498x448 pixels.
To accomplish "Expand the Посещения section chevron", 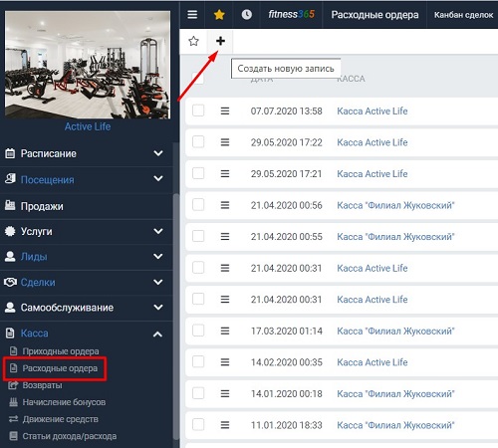I will point(158,178).
